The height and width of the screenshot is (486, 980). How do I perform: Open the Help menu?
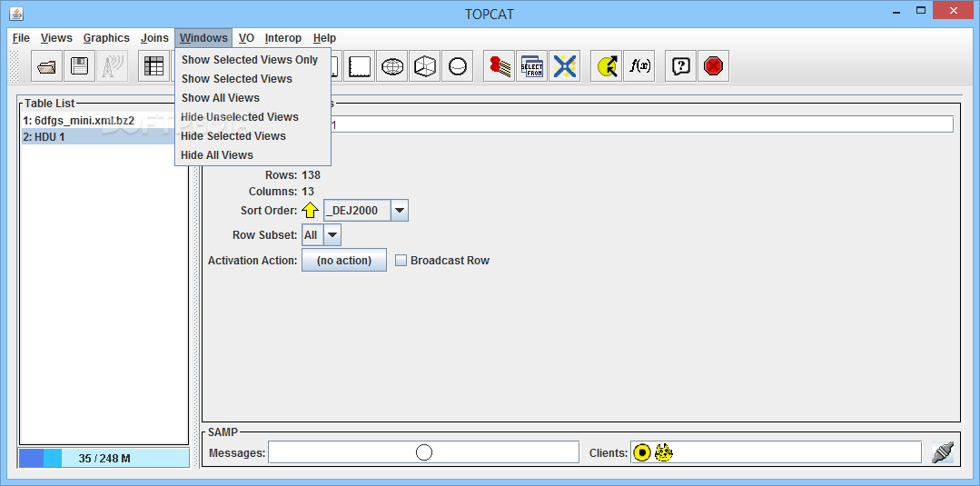click(324, 38)
